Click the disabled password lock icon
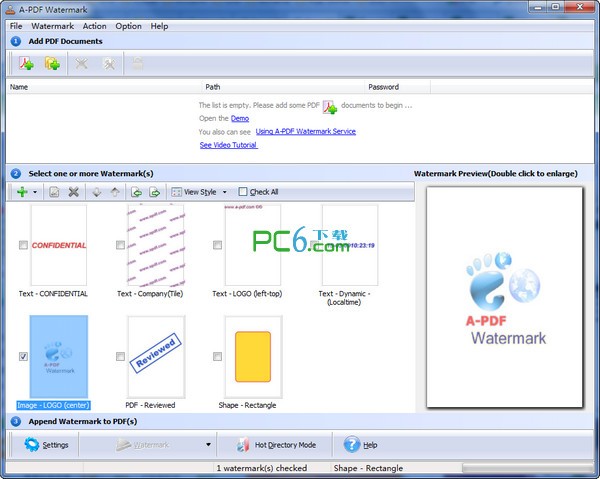This screenshot has width=600, height=479. [138, 63]
